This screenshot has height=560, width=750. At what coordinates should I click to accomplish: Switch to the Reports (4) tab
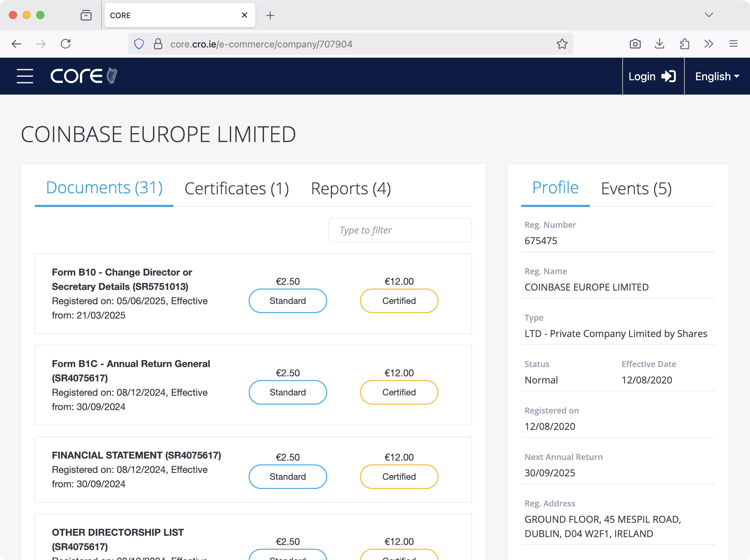pos(351,188)
